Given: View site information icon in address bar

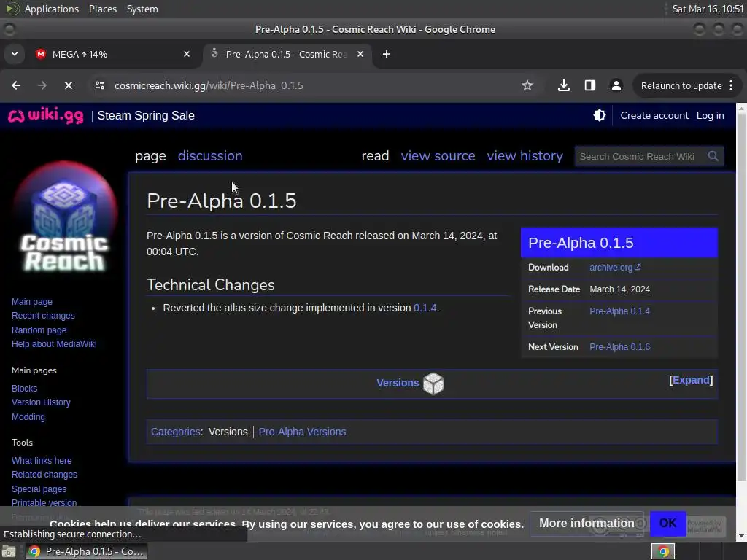Looking at the screenshot, I should click(x=99, y=85).
